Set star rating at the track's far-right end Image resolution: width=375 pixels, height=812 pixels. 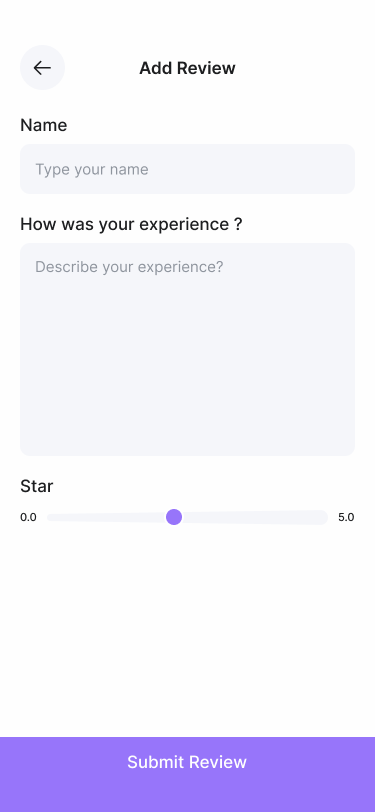tap(324, 517)
